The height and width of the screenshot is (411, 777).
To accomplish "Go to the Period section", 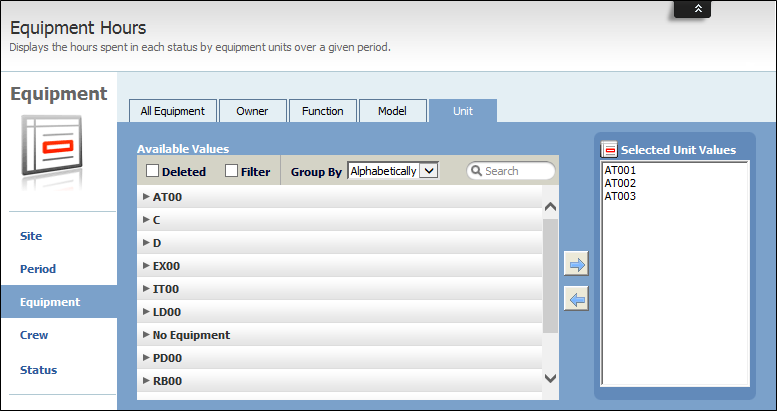I will pos(38,269).
